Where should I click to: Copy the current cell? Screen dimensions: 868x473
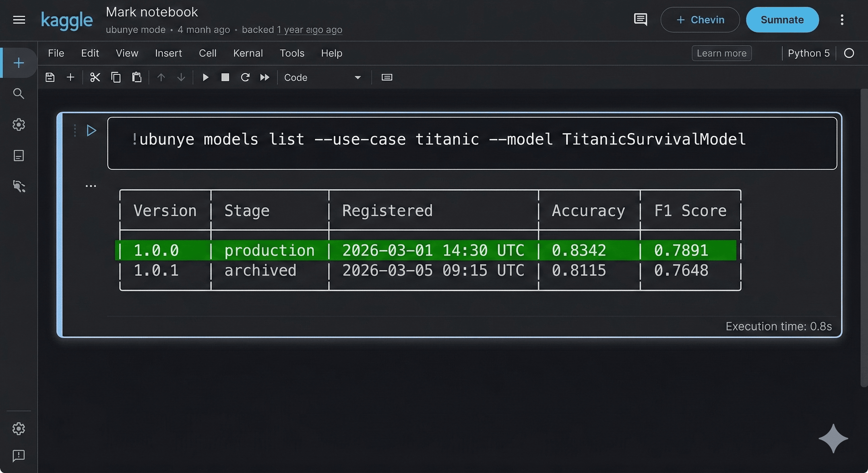pyautogui.click(x=116, y=77)
